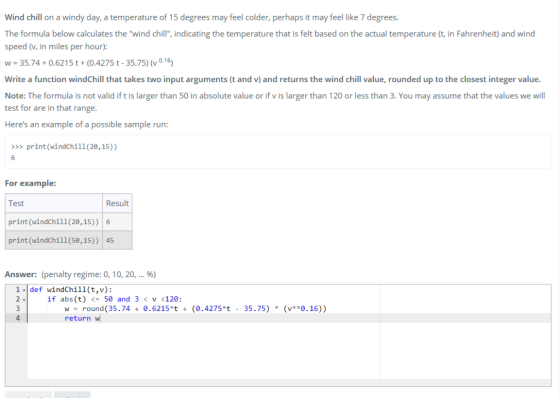Click the penalty regime text
Viewport: 560px width, 398px height.
point(99,274)
